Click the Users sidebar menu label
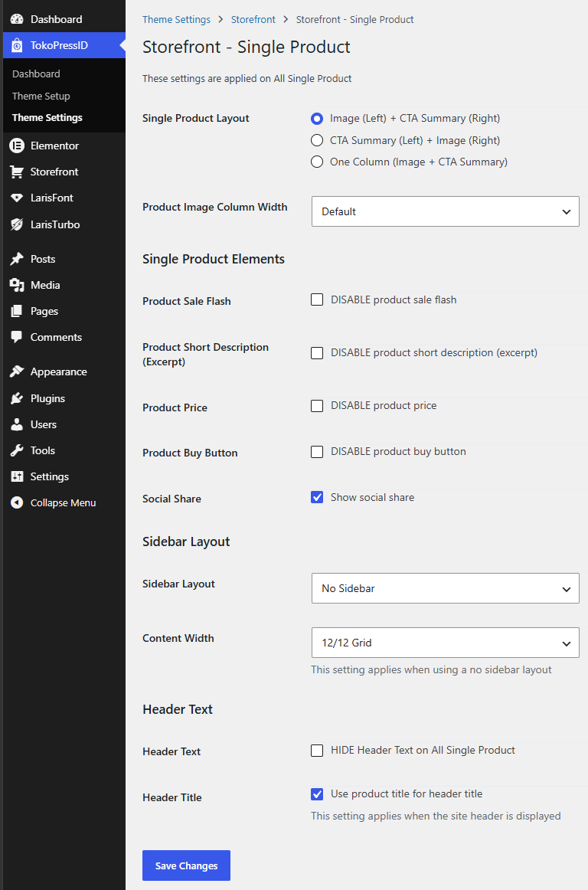The height and width of the screenshot is (890, 588). pyautogui.click(x=44, y=424)
